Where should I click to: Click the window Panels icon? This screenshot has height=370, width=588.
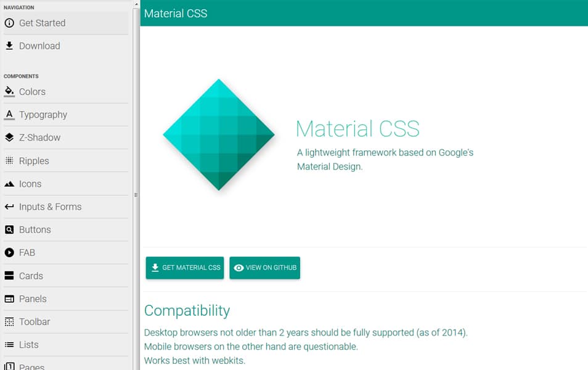[x=9, y=298]
